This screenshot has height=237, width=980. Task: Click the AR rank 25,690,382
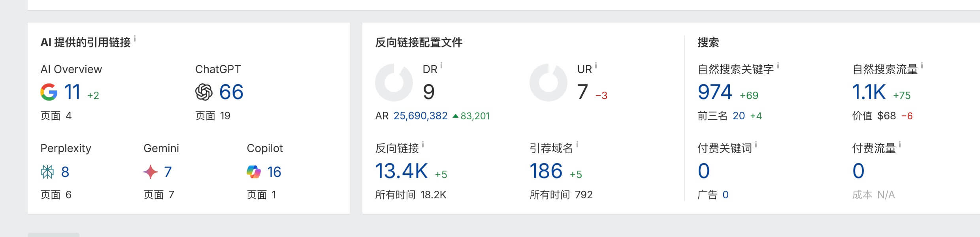[x=420, y=116]
